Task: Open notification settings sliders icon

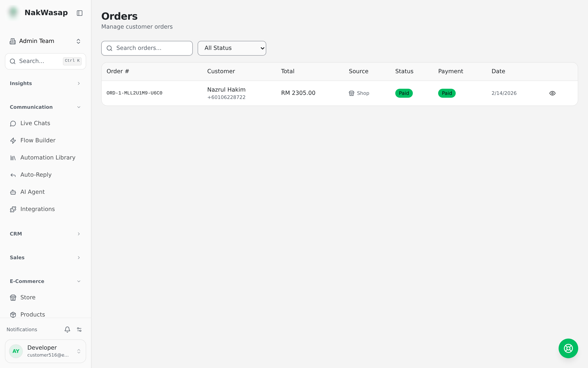Action: coord(79,329)
